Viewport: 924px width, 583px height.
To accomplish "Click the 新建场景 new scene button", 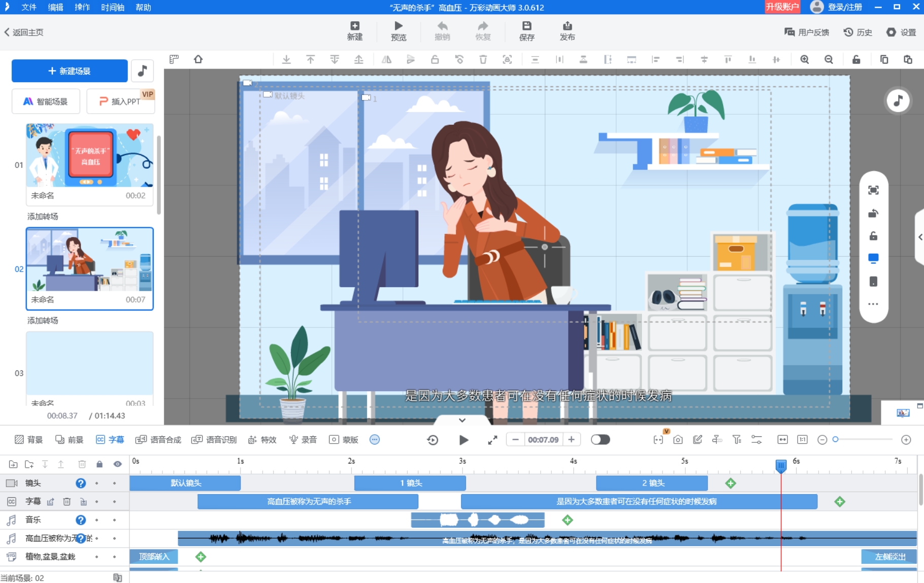I will pos(70,71).
